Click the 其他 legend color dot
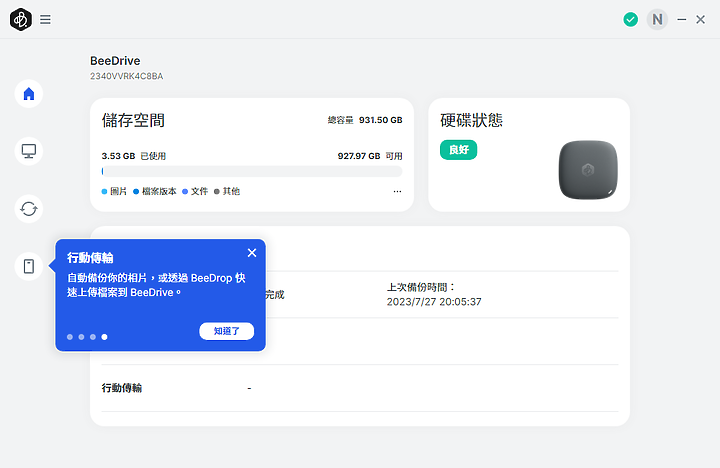This screenshot has height=468, width=720. click(217, 192)
